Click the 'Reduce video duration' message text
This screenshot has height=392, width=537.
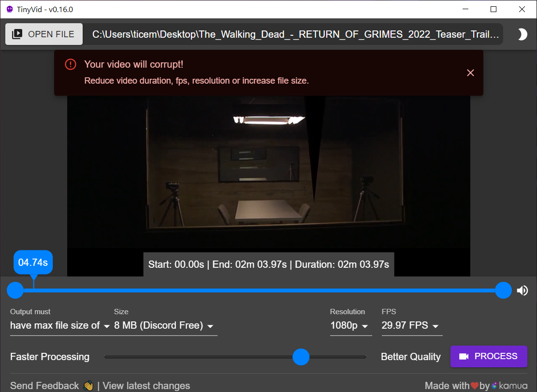coord(197,81)
